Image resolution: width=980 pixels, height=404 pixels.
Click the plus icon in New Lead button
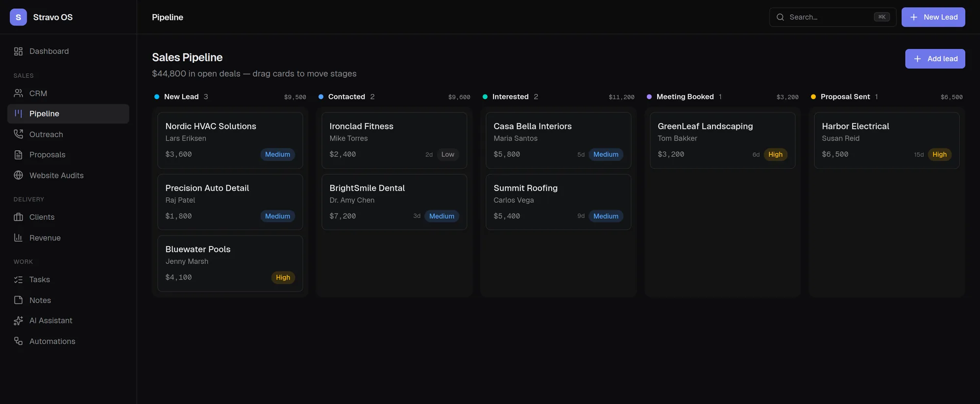[913, 17]
